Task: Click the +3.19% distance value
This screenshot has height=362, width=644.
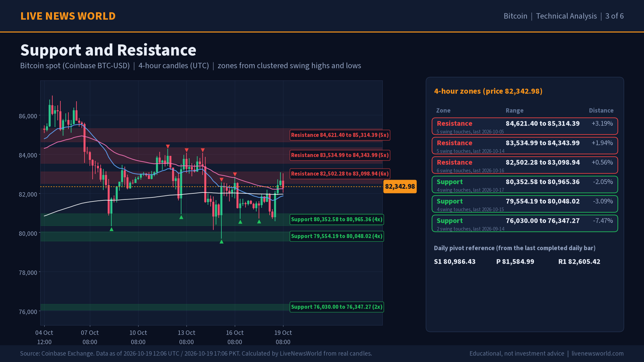Action: 602,123
